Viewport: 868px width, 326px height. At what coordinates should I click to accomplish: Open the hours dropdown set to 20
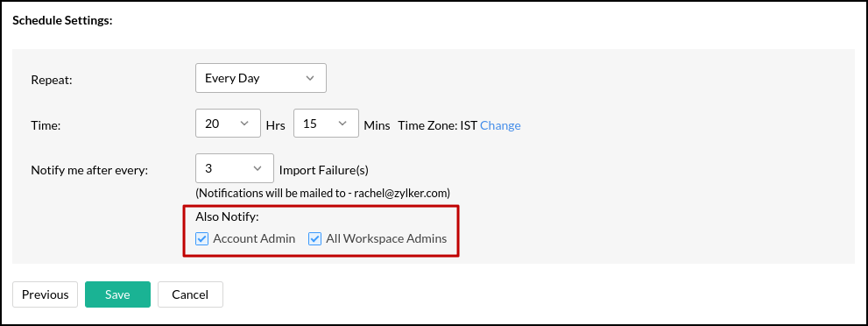pos(228,124)
